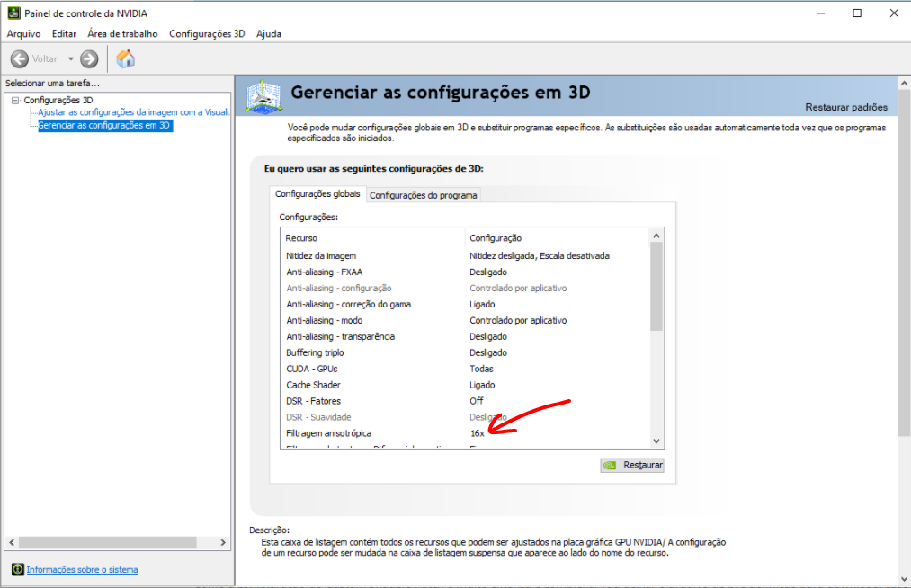The image size is (911, 588).
Task: Click the 16x anisotropic filtering value
Action: point(477,433)
